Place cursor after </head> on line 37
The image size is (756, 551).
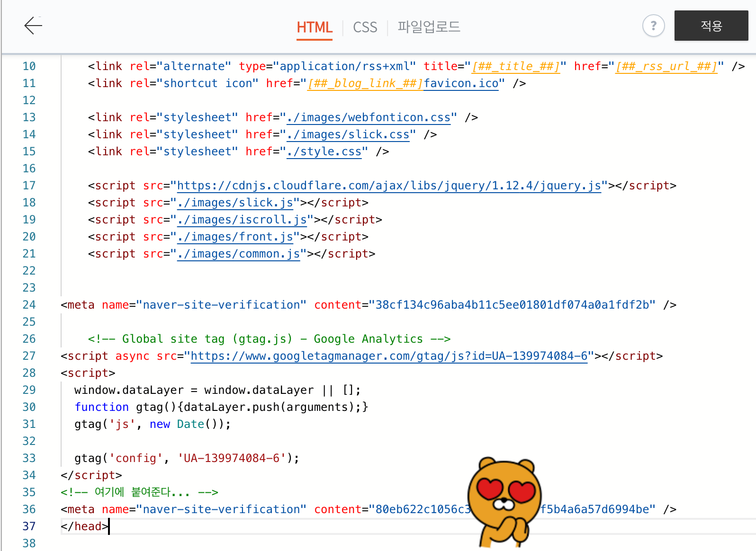point(109,526)
